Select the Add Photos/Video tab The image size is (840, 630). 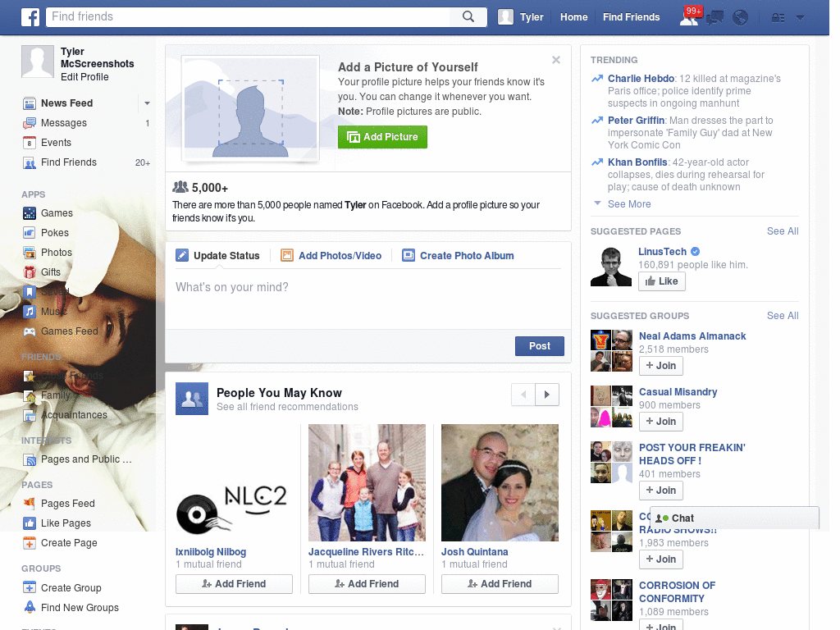[x=331, y=256]
